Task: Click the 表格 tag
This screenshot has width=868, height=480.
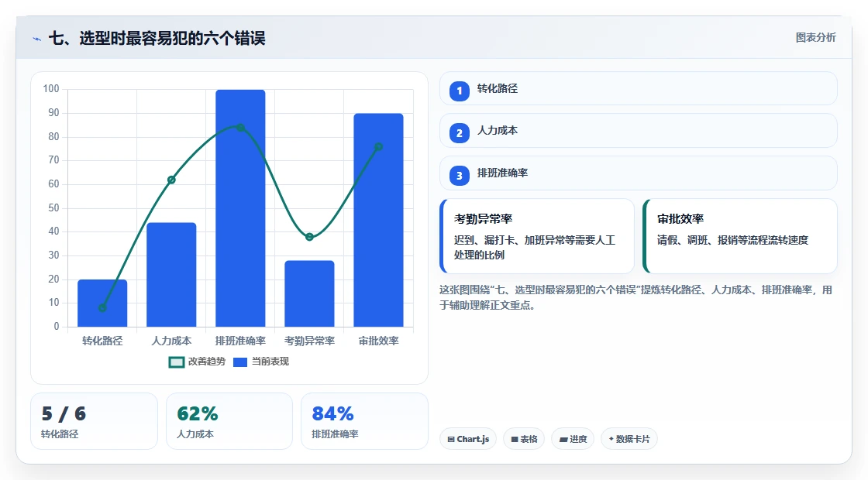Action: (524, 438)
